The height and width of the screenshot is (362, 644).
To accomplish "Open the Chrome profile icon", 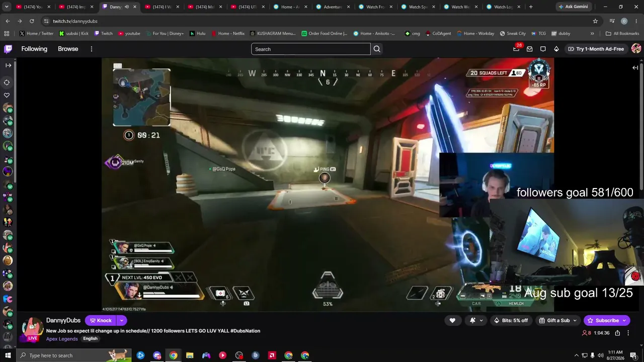I will click(x=624, y=21).
